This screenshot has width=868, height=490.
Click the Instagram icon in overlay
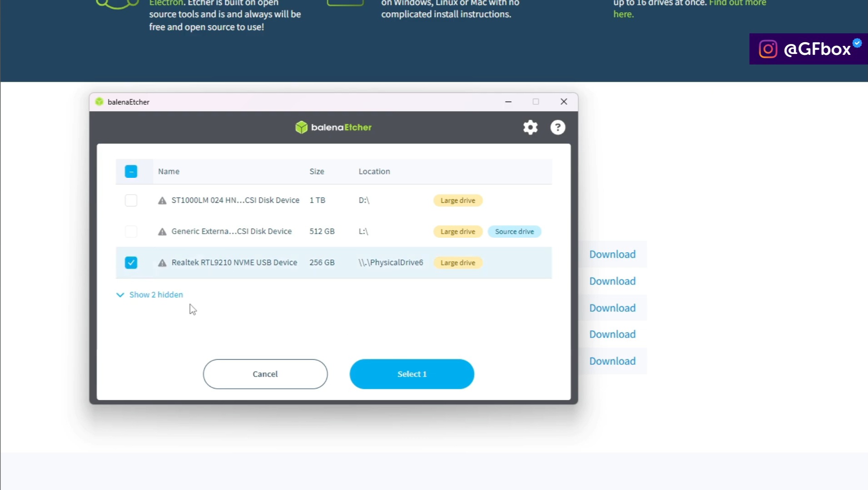click(768, 49)
